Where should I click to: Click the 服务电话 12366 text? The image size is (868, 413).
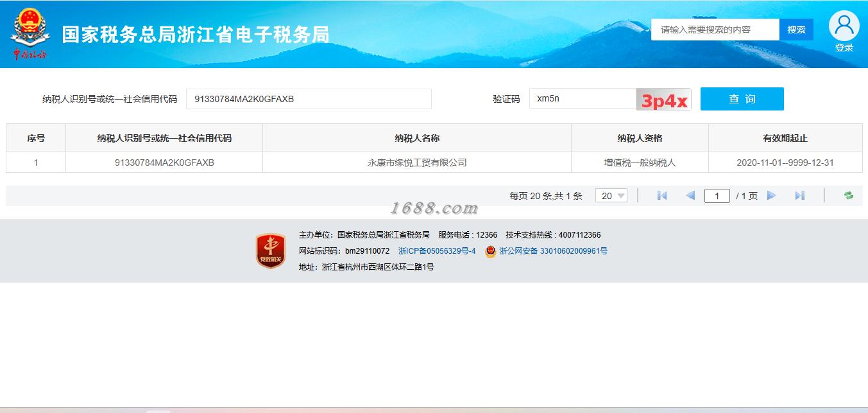click(x=468, y=235)
